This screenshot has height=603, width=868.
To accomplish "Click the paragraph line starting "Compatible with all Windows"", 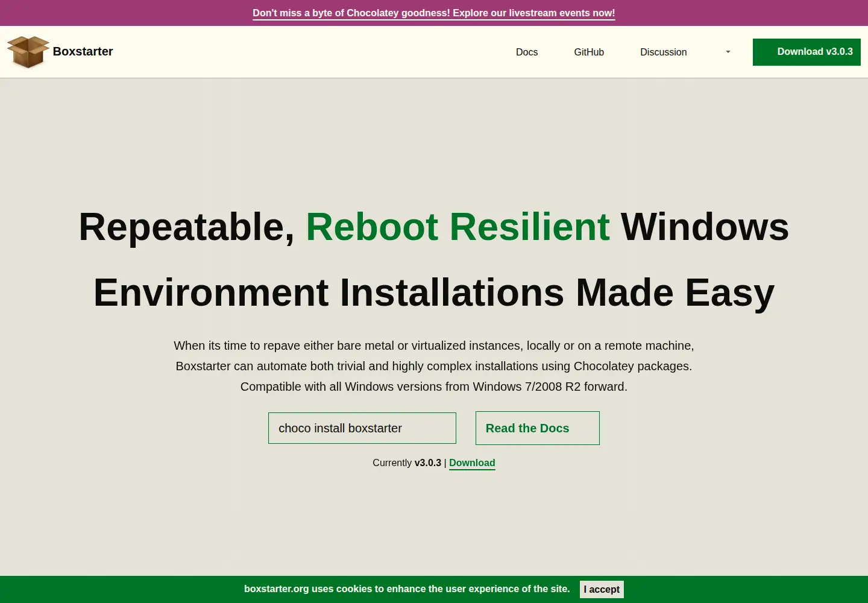I will (434, 387).
